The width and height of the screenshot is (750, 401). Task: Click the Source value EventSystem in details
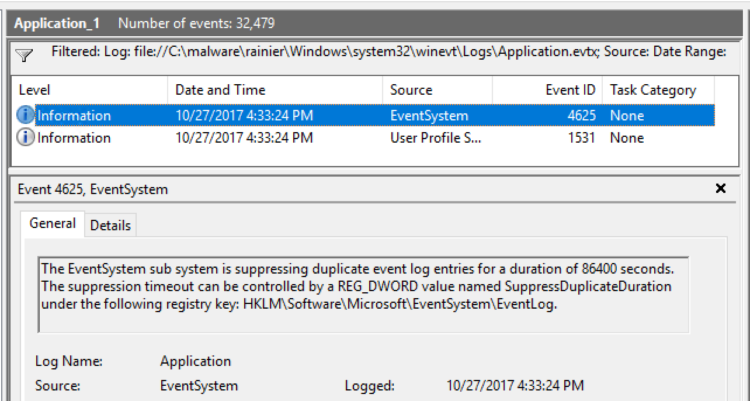199,385
